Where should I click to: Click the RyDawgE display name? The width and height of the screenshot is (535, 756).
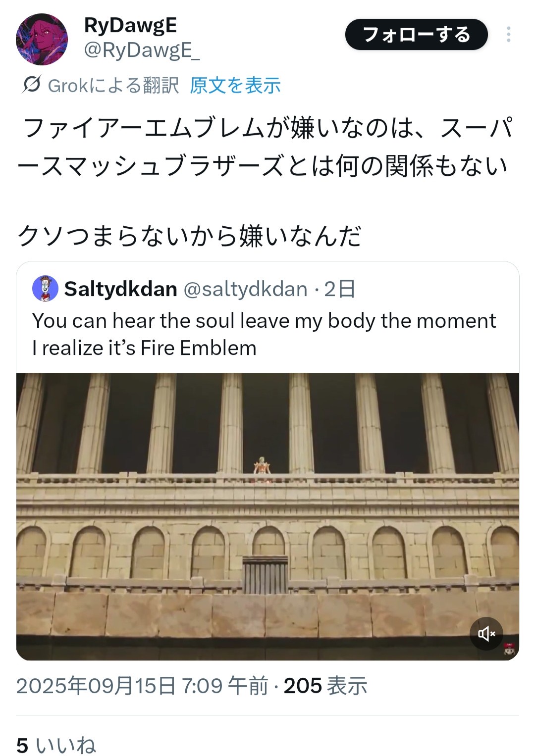[130, 26]
